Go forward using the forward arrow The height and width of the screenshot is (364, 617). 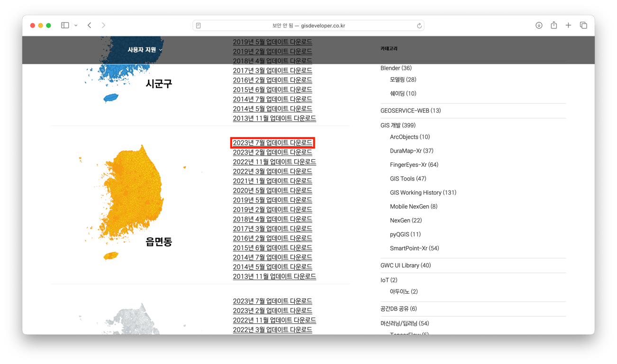click(103, 25)
